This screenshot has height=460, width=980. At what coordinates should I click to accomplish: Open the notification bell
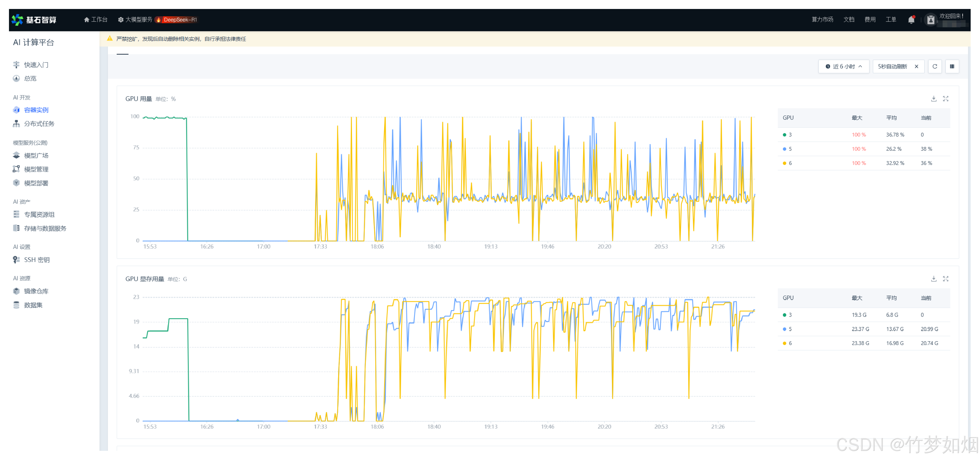coord(911,20)
